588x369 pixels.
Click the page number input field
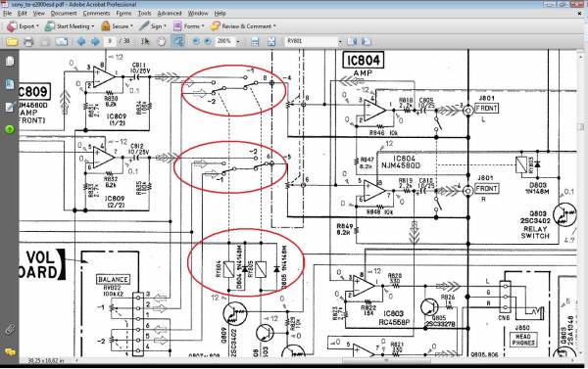[x=110, y=41]
